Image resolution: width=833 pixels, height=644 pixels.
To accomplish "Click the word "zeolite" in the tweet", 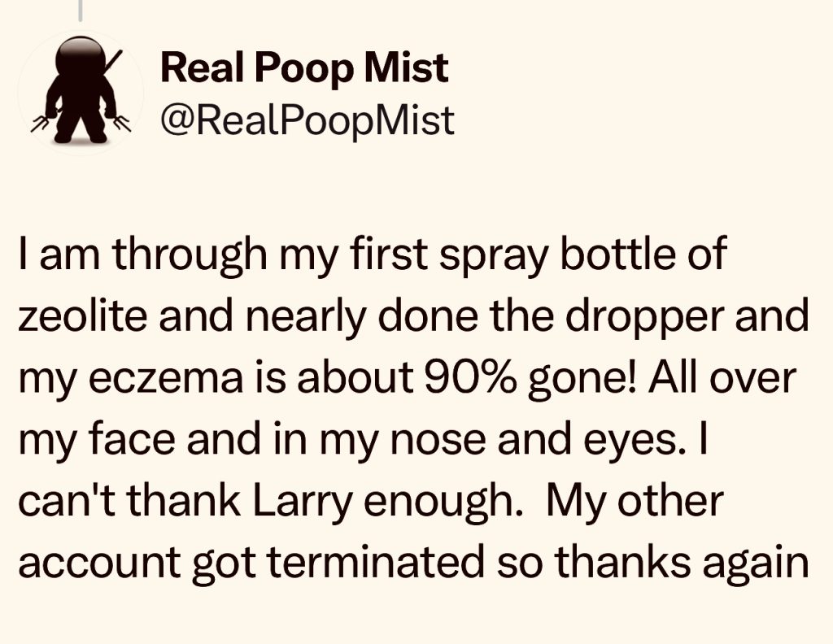I will [x=81, y=315].
